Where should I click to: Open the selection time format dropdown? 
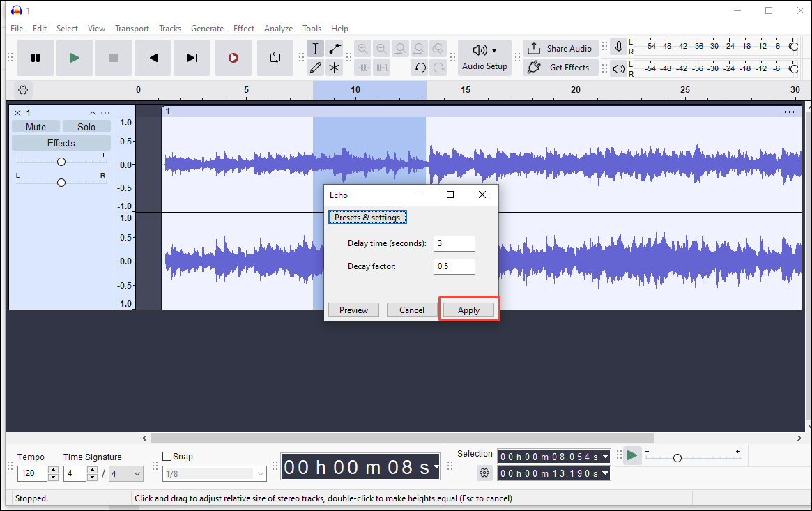[605, 457]
